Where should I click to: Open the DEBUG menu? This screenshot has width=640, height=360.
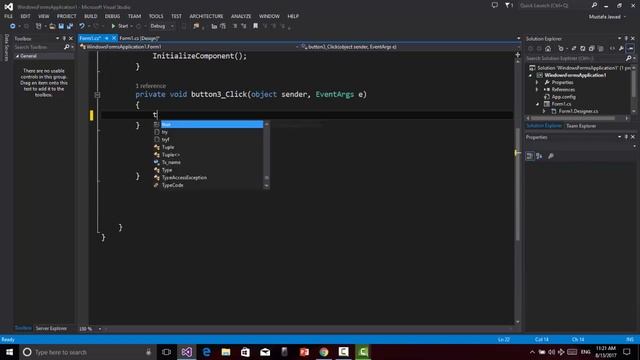point(112,16)
